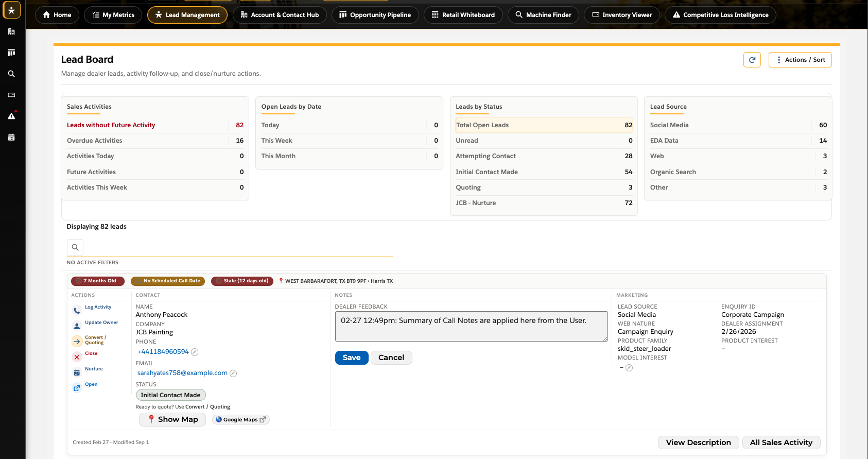Click the alert triangle sidebar icon
The width and height of the screenshot is (868, 459).
[x=11, y=116]
